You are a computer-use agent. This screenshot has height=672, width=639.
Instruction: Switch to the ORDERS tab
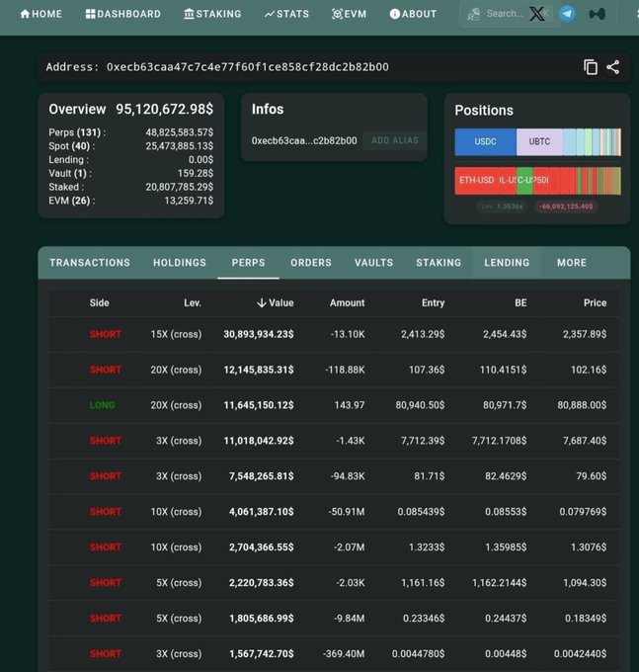(311, 263)
